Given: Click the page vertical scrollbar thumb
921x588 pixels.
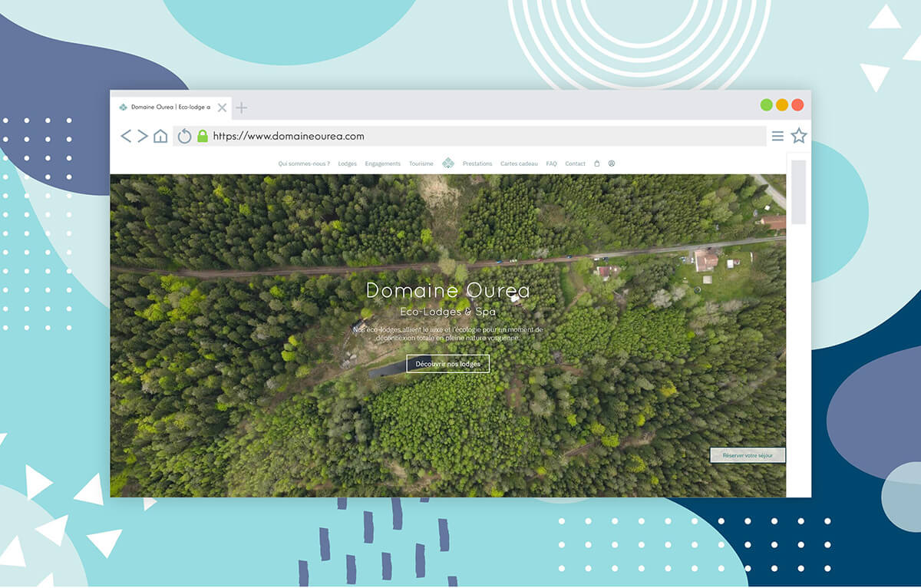Looking at the screenshot, I should (798, 192).
